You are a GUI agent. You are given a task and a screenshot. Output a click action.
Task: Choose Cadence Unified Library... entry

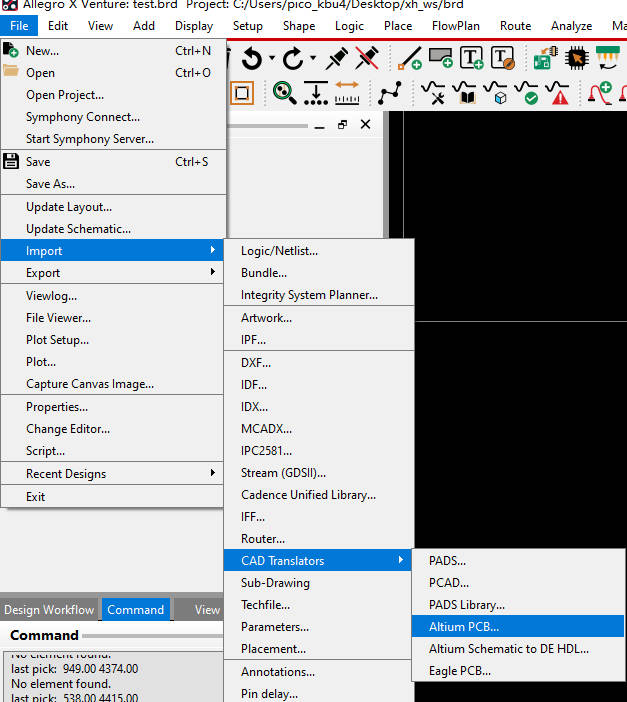pos(319,494)
